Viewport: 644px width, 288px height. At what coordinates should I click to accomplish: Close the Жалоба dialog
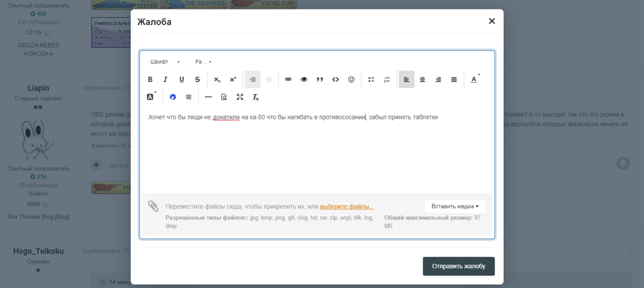(492, 21)
